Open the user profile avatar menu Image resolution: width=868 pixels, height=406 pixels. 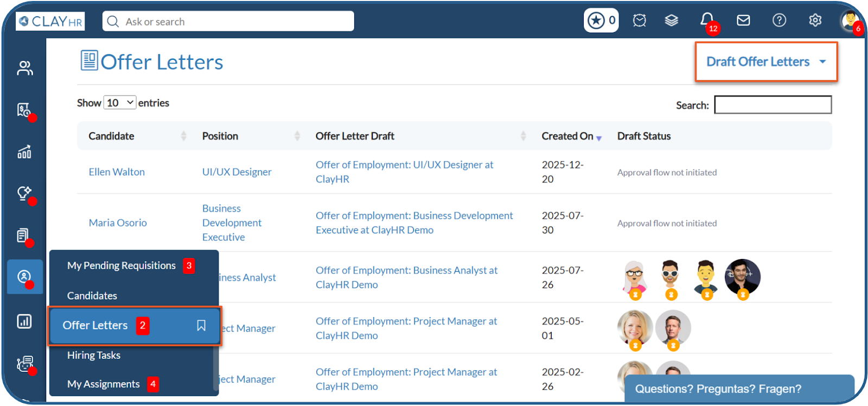click(x=850, y=21)
